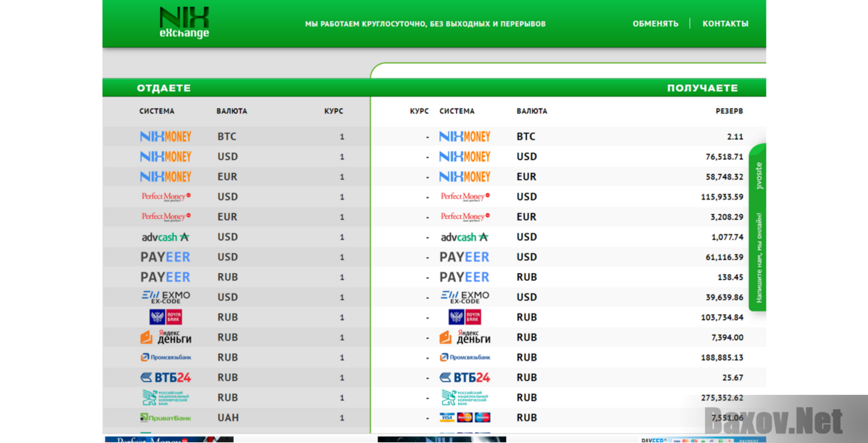Pick advcash USD in the give list
Image resolution: width=868 pixels, height=443 pixels.
(x=236, y=237)
